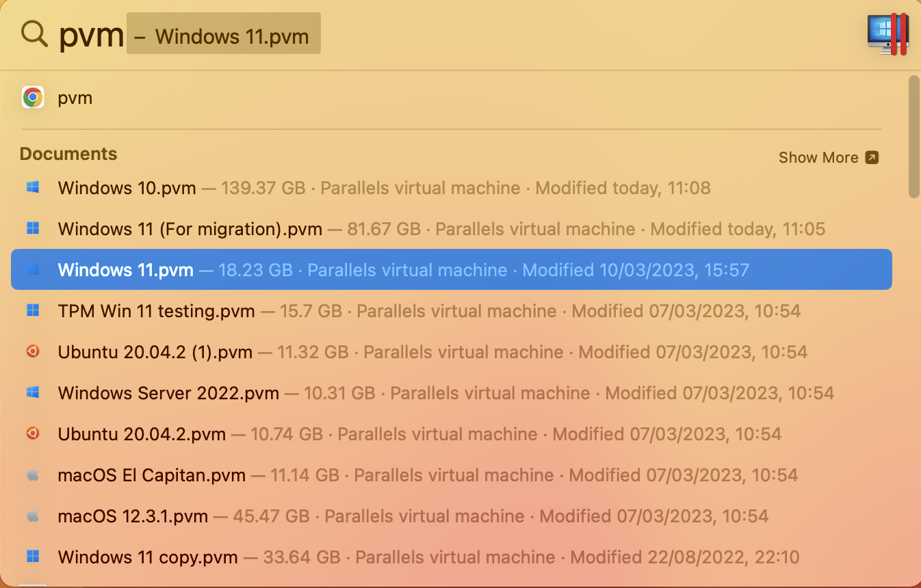Select the pvm Chrome search suggestion
This screenshot has height=588, width=921.
75,98
